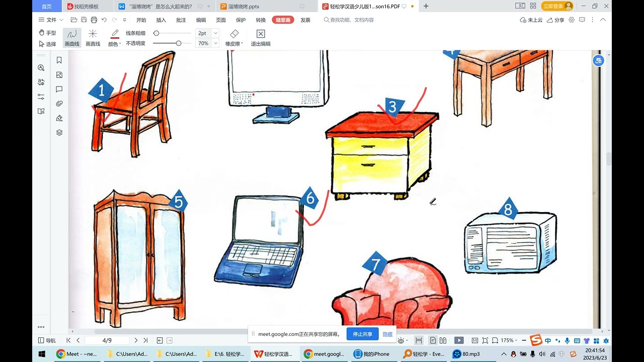Click 停止共享 to stop screen sharing
This screenshot has width=644, height=362.
(x=363, y=334)
